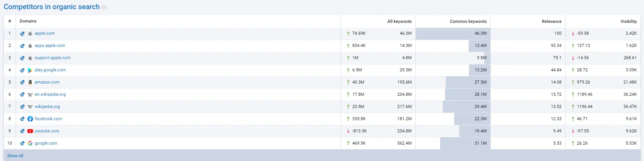The height and width of the screenshot is (161, 644).
Task: Open the external link icon for apple.com
Action: [x=22, y=34]
